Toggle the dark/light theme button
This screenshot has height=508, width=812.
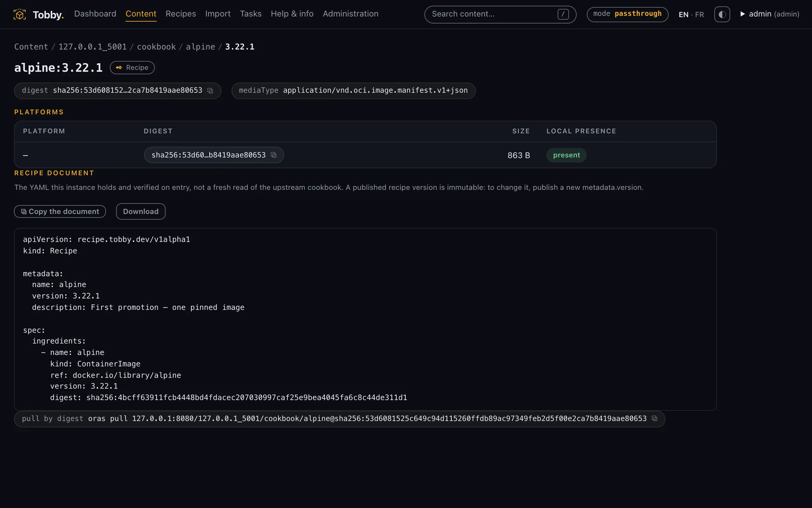click(x=722, y=15)
